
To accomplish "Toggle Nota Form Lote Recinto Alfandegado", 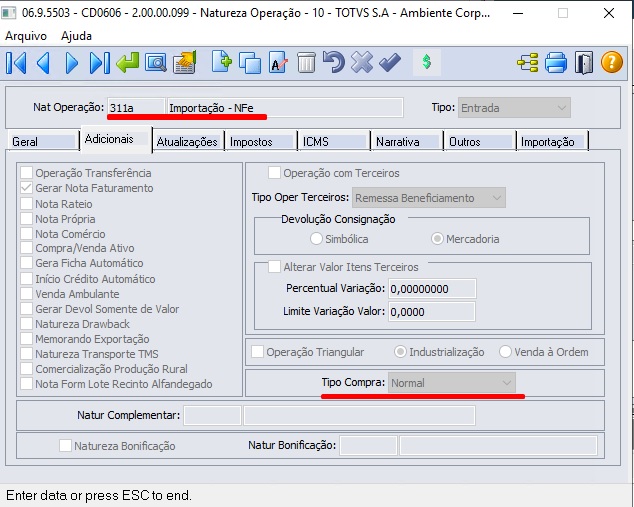I will coord(27,384).
